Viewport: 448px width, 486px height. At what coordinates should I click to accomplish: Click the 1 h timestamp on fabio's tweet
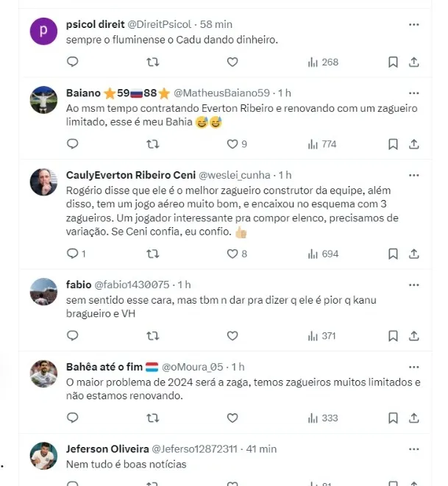coord(184,285)
